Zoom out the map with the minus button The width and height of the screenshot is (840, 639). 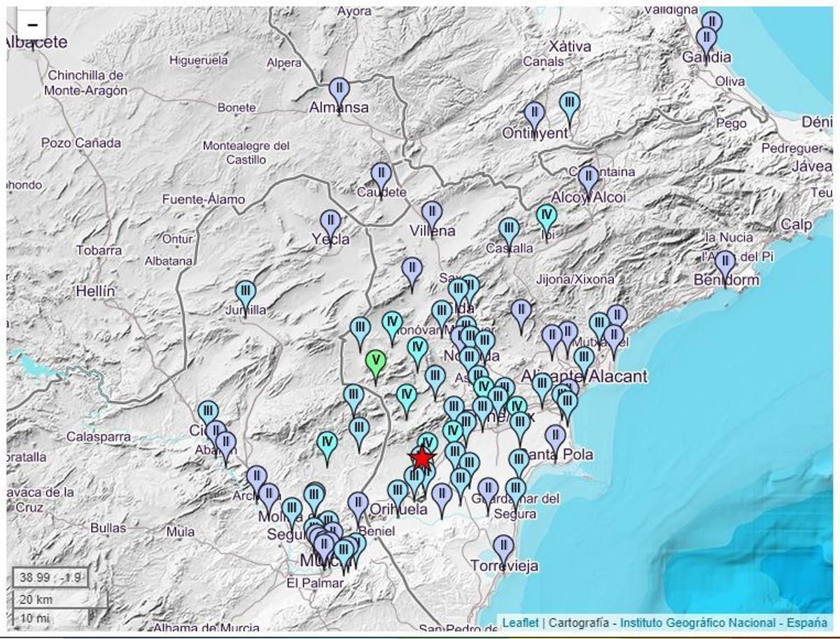pos(31,25)
